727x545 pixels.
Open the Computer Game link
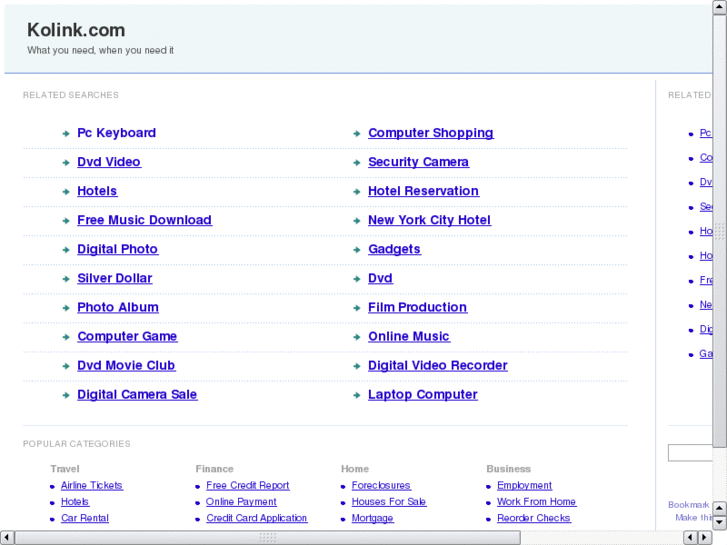pyautogui.click(x=127, y=336)
